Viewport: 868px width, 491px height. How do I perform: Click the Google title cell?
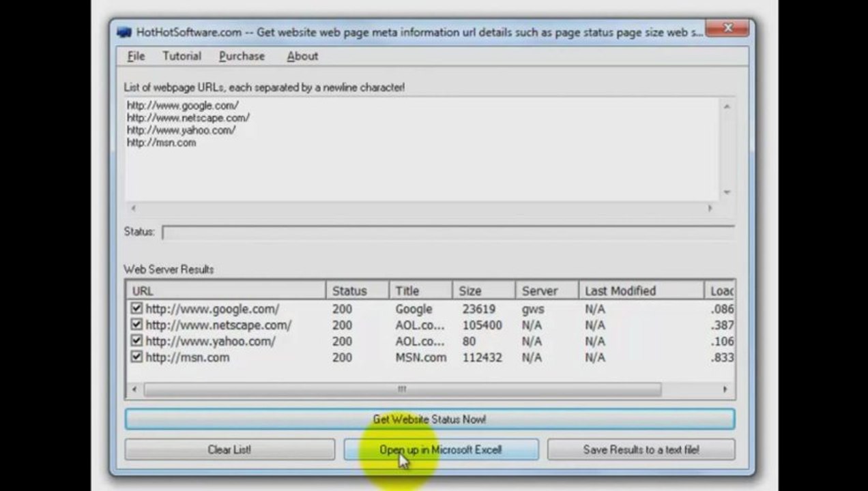pos(414,309)
